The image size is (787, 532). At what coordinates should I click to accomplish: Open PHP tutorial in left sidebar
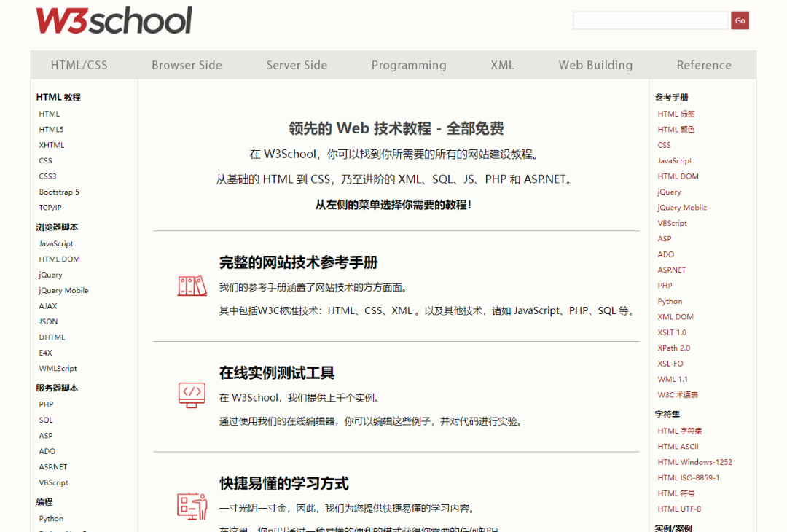(46, 404)
